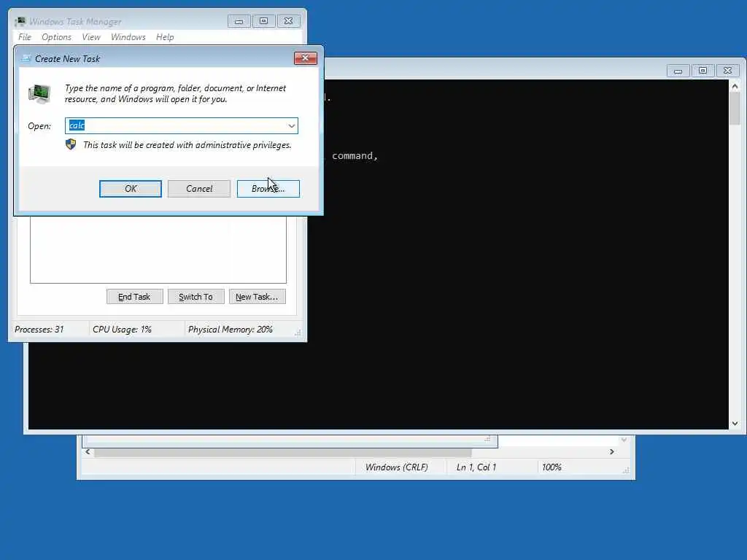Click Windows (CRLF) in Notepad status bar
Image resolution: width=747 pixels, height=560 pixels.
tap(396, 467)
